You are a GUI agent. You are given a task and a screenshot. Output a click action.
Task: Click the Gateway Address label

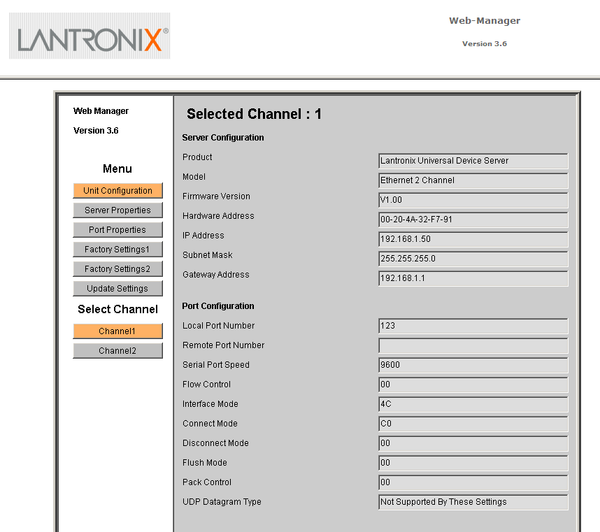click(x=216, y=274)
